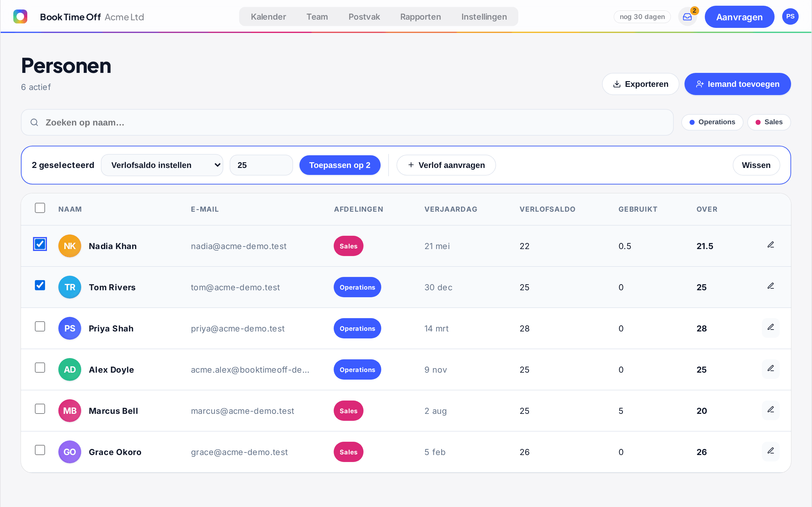The width and height of the screenshot is (812, 507).
Task: Click Tom Rivers' blue Operations badge
Action: point(357,287)
